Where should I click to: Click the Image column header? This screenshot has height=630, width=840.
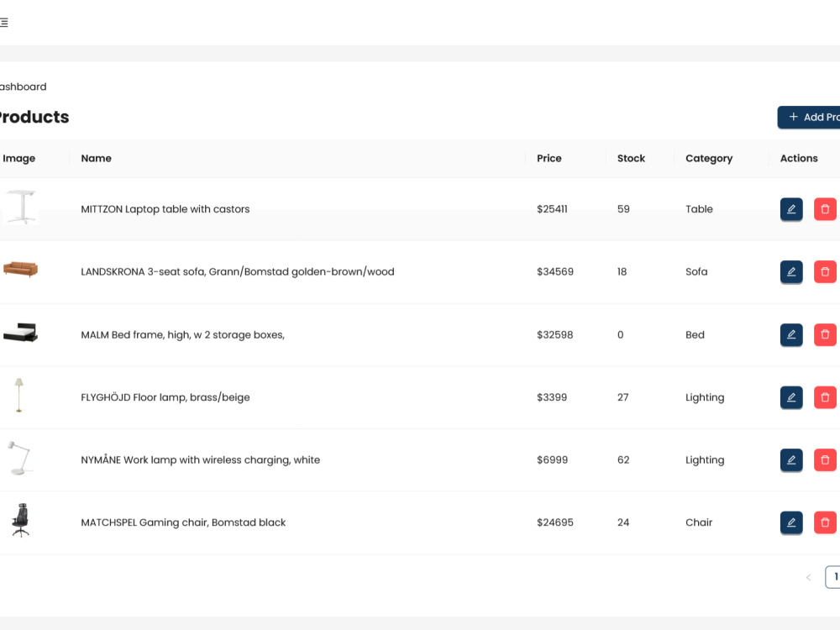(18, 159)
